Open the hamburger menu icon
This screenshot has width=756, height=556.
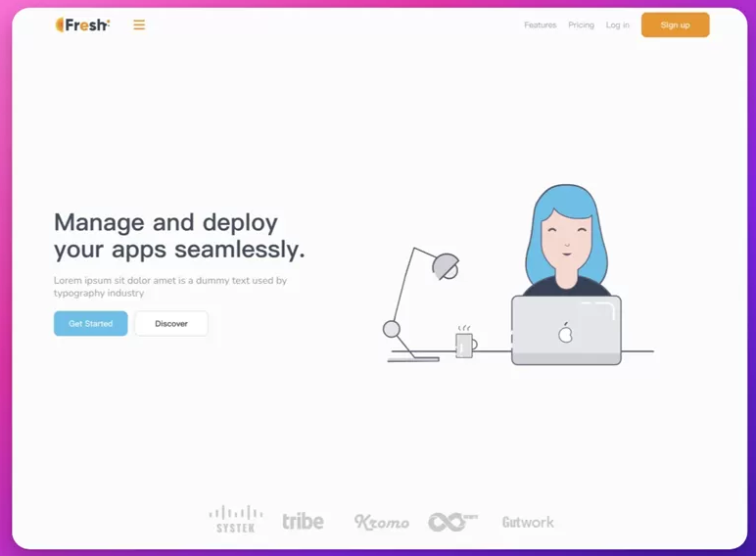(x=139, y=24)
